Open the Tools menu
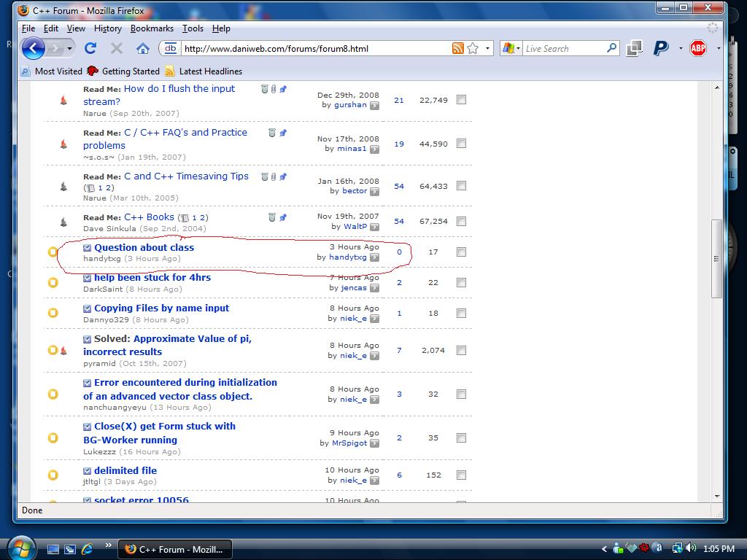747x560 pixels. click(193, 28)
